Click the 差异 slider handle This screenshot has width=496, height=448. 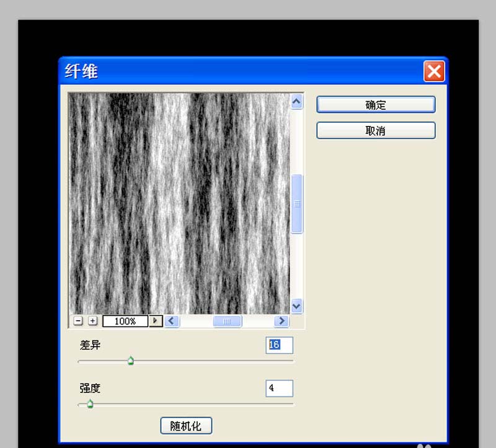click(131, 361)
